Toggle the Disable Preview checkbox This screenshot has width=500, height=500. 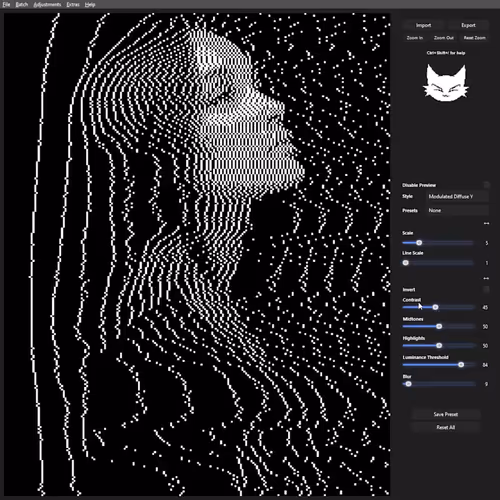(x=486, y=185)
